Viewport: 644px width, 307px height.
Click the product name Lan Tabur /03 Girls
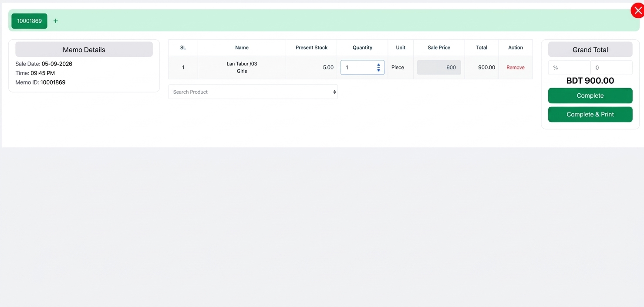(x=242, y=68)
